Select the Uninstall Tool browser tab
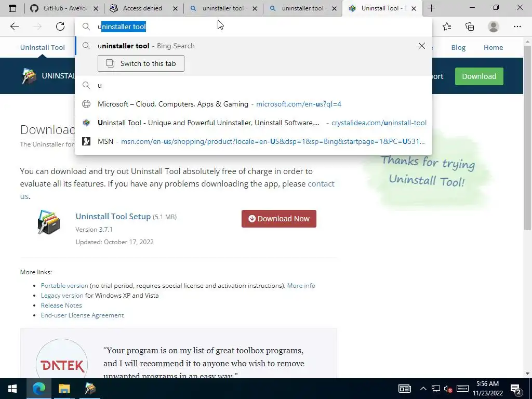 tap(382, 8)
